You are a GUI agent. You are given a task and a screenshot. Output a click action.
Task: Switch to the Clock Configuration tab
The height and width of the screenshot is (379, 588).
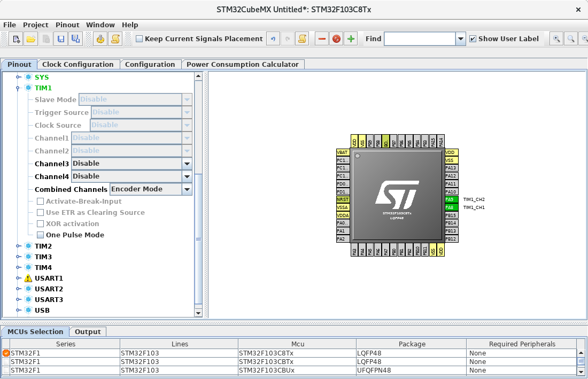(x=78, y=65)
